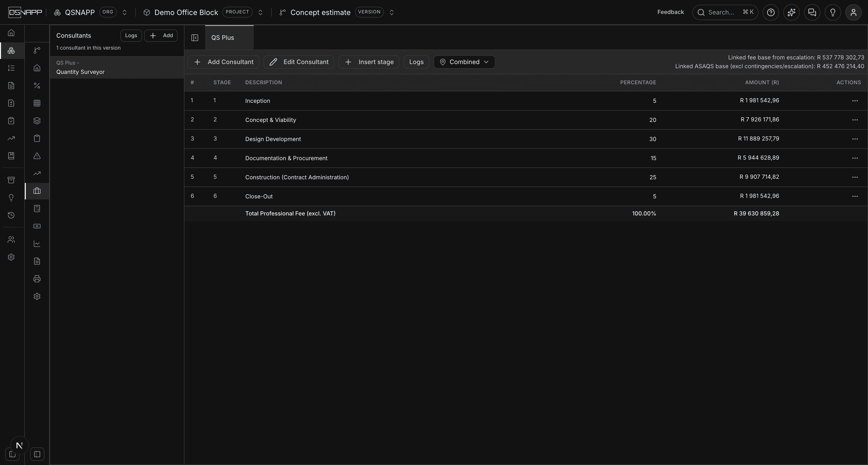Click the Feedback link
Image resolution: width=868 pixels, height=465 pixels.
[671, 12]
